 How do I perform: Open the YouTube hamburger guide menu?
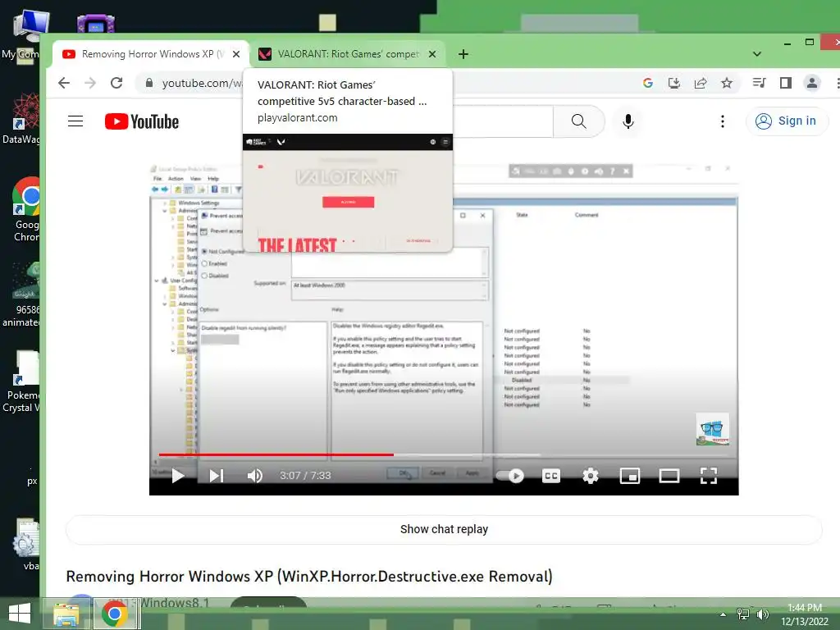tap(75, 121)
